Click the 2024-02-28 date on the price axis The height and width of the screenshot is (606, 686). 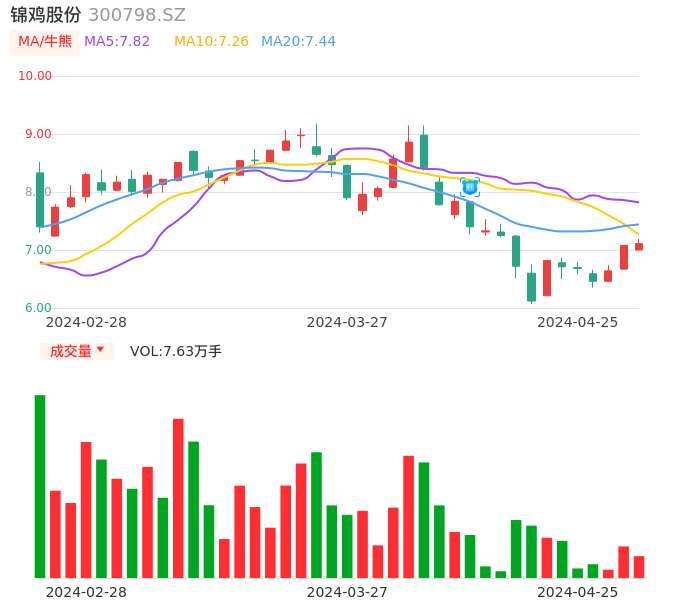pos(86,322)
